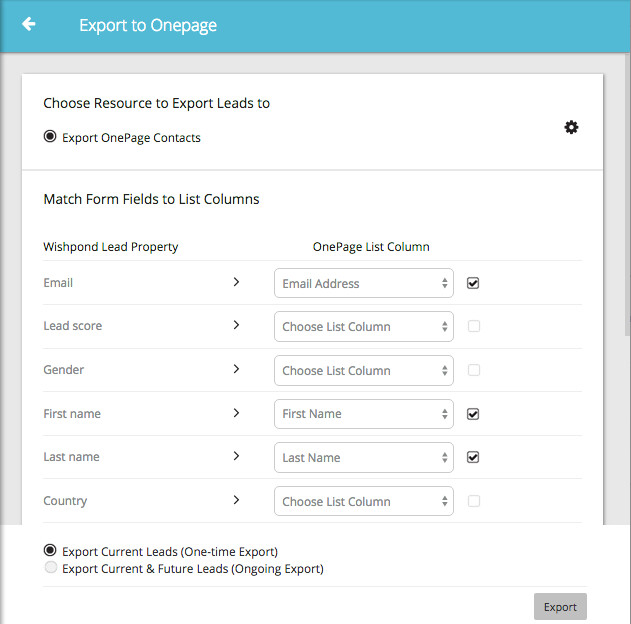Click the Email property label
The height and width of the screenshot is (624, 631).
click(58, 283)
